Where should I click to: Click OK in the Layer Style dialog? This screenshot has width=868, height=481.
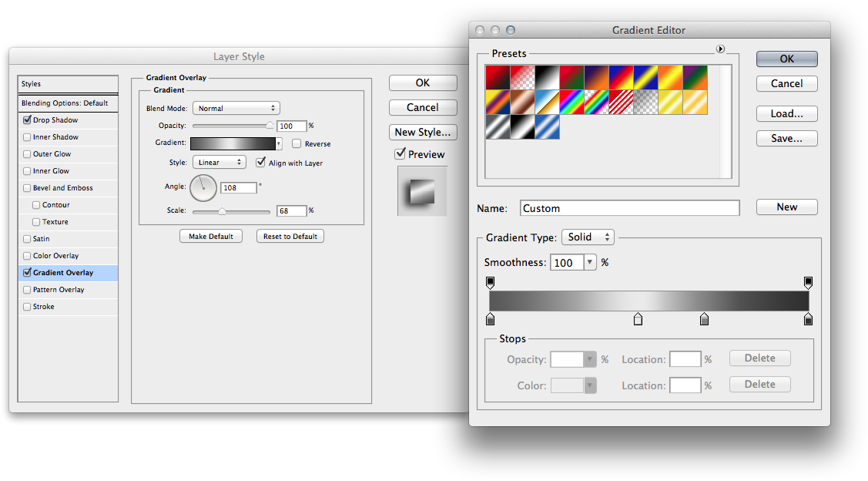click(423, 82)
